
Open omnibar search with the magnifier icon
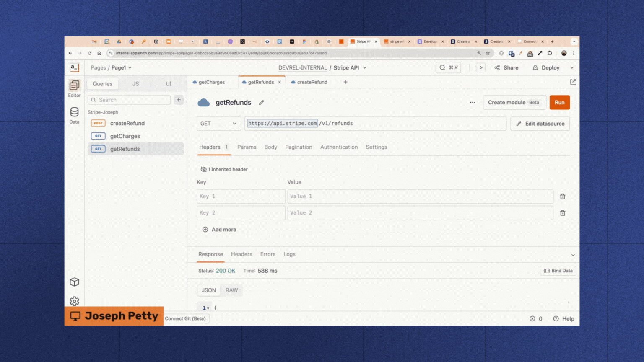[442, 67]
